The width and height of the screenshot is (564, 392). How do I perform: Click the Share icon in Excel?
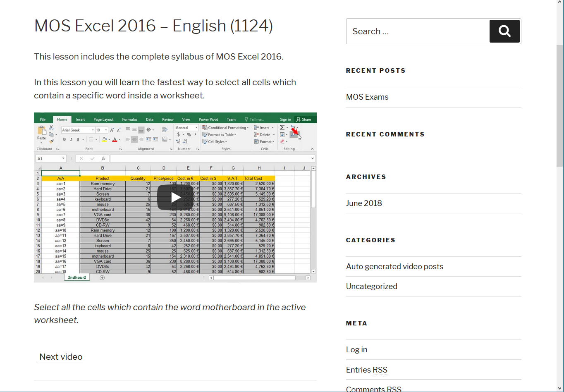[x=304, y=120]
